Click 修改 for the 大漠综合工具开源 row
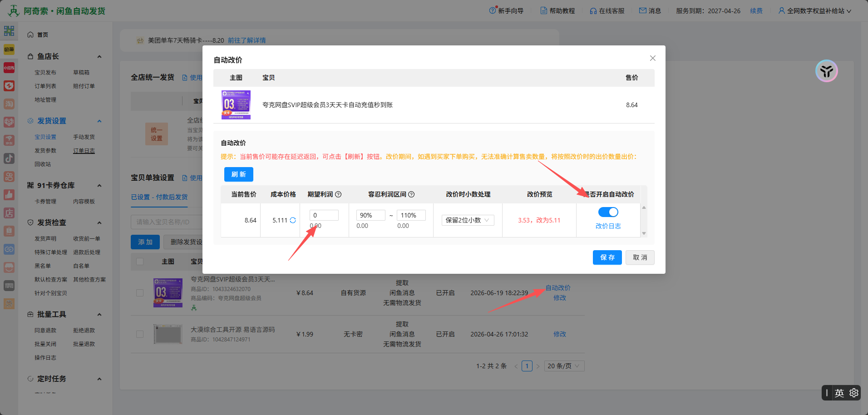 [560, 334]
